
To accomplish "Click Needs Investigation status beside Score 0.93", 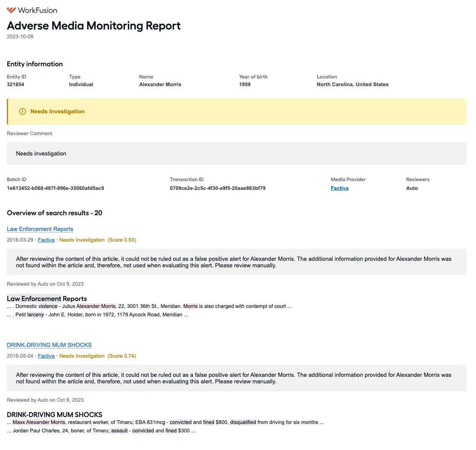I will click(82, 240).
